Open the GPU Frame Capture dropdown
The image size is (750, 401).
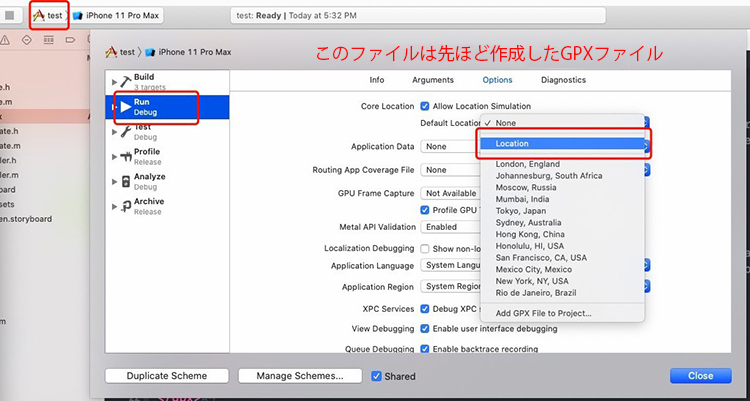pos(450,193)
